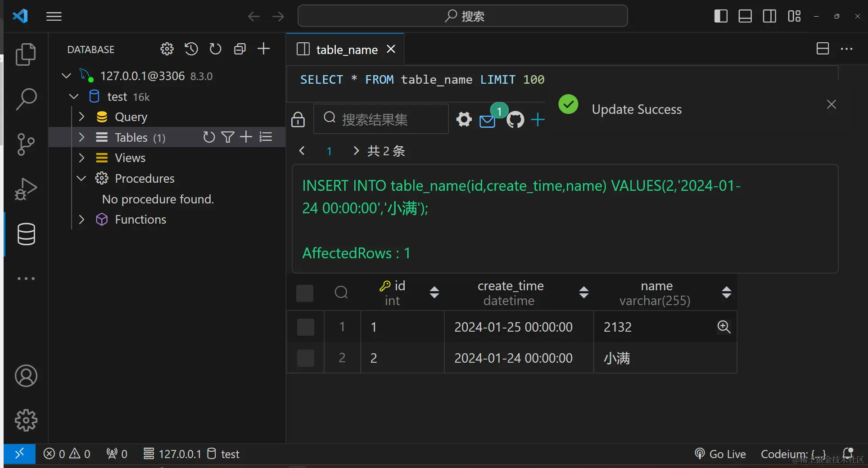Zoom into the 2132 cell value

(724, 327)
